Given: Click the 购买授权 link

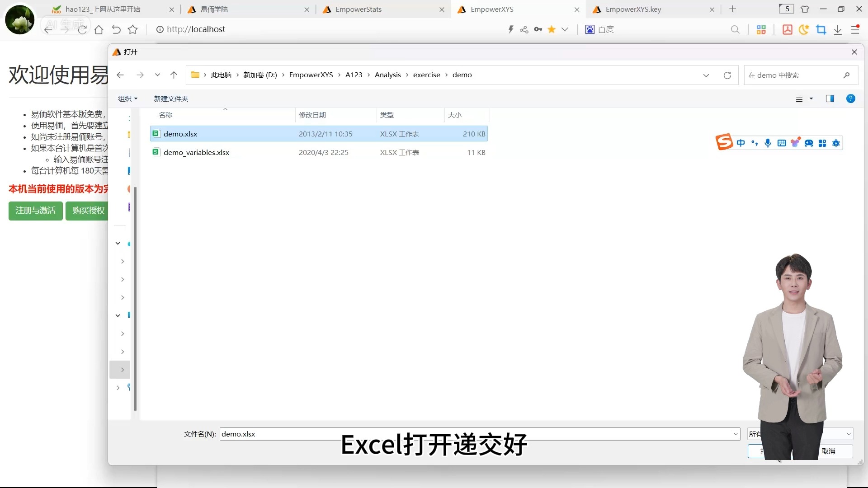Looking at the screenshot, I should [89, 211].
